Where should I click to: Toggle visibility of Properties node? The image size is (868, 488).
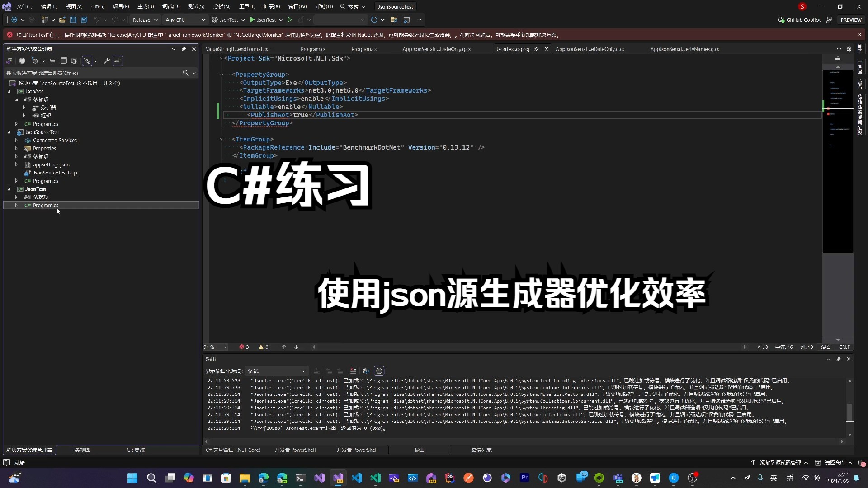[16, 148]
